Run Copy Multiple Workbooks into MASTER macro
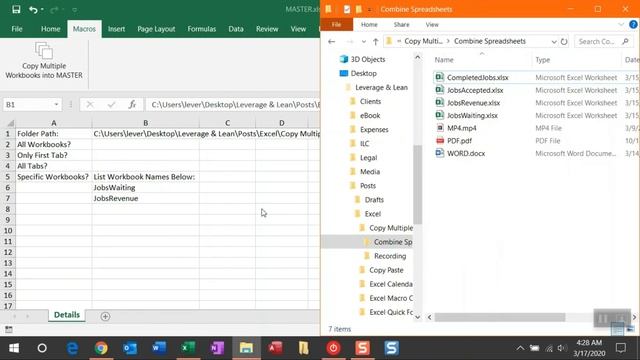The width and height of the screenshot is (640, 360). coord(44,60)
